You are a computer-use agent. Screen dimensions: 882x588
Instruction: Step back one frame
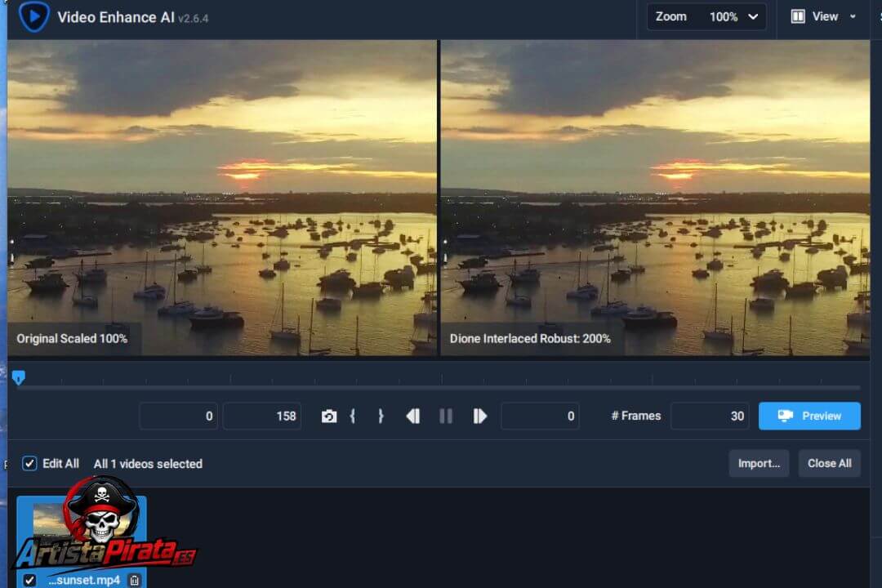click(413, 416)
